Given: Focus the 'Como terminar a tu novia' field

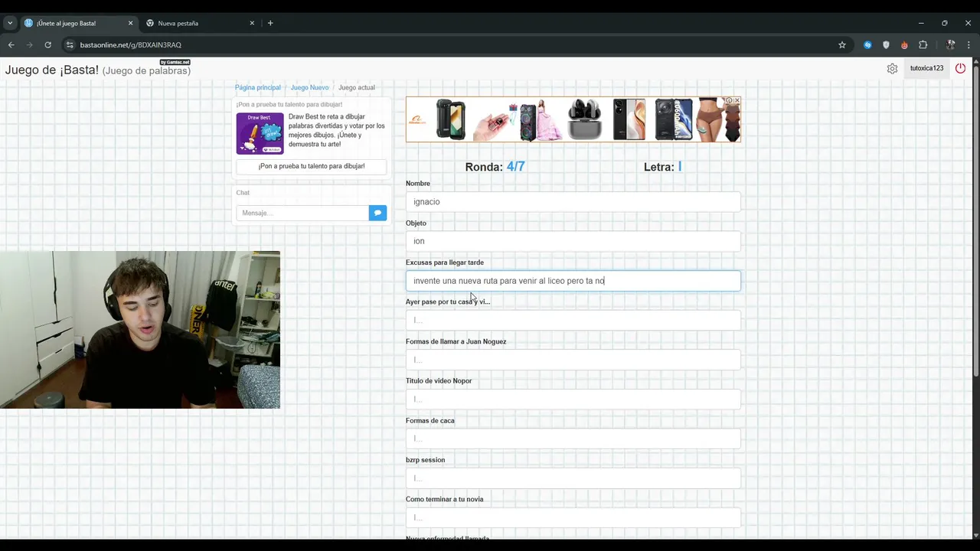Looking at the screenshot, I should coord(573,517).
